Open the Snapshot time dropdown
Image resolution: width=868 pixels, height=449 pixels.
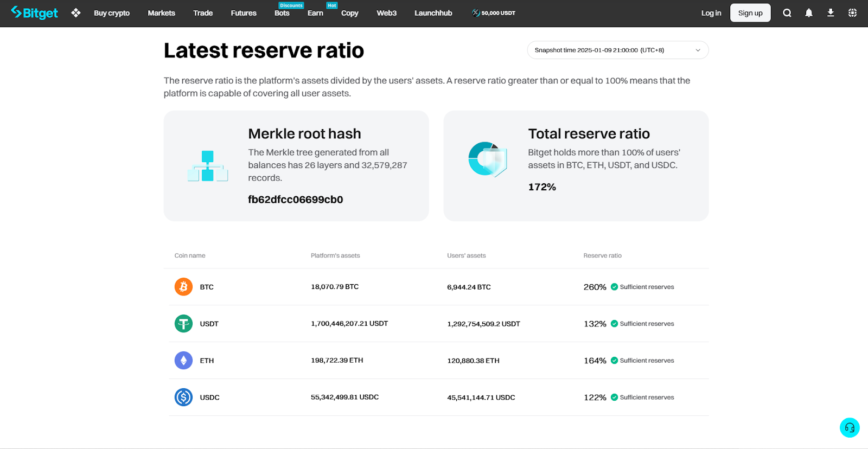618,50
